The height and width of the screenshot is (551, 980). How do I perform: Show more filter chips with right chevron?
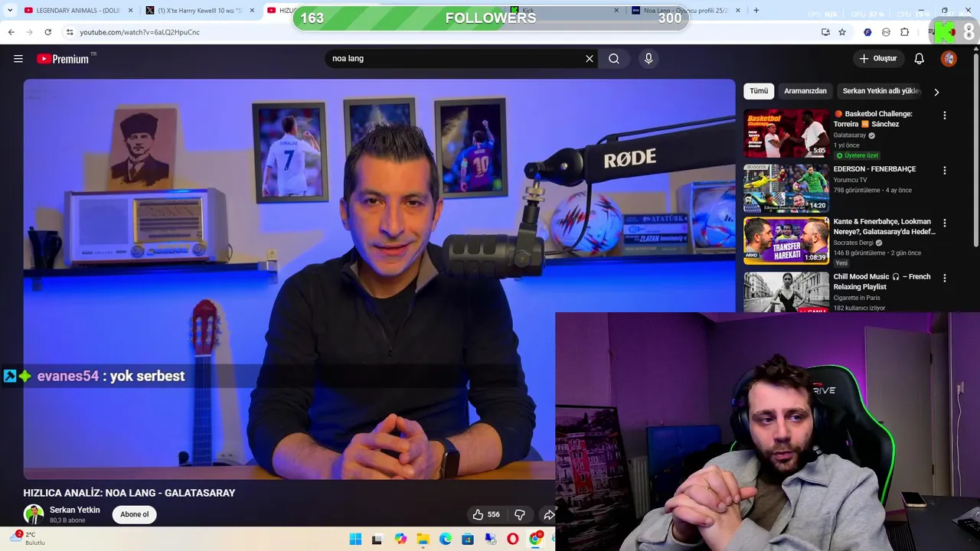click(936, 92)
